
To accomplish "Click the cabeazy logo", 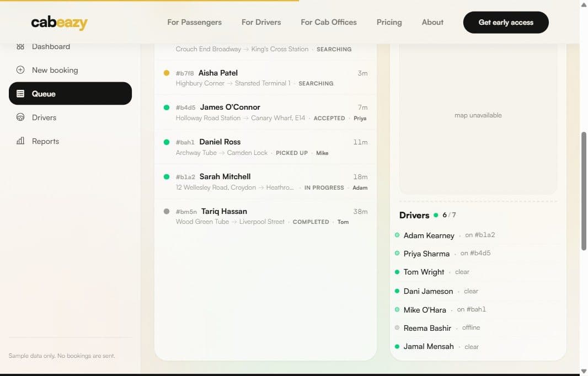I will click(x=59, y=23).
